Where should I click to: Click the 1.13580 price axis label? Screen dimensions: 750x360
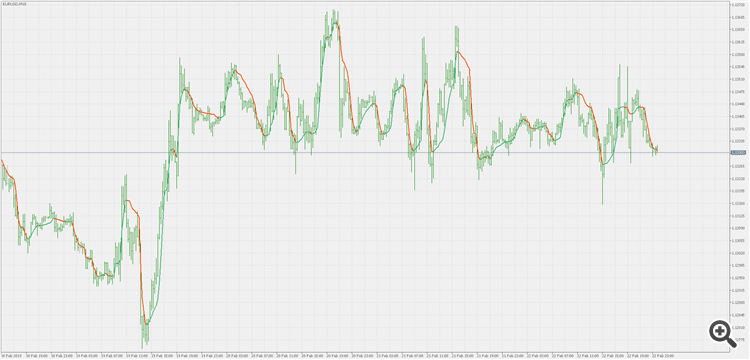tap(738, 55)
